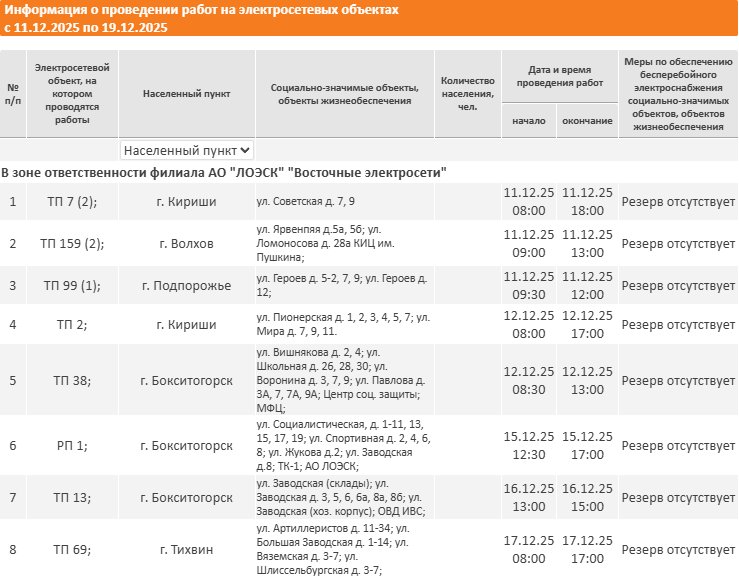Select the "Восточные электросети" section heading
This screenshot has width=739, height=579.
224,172
